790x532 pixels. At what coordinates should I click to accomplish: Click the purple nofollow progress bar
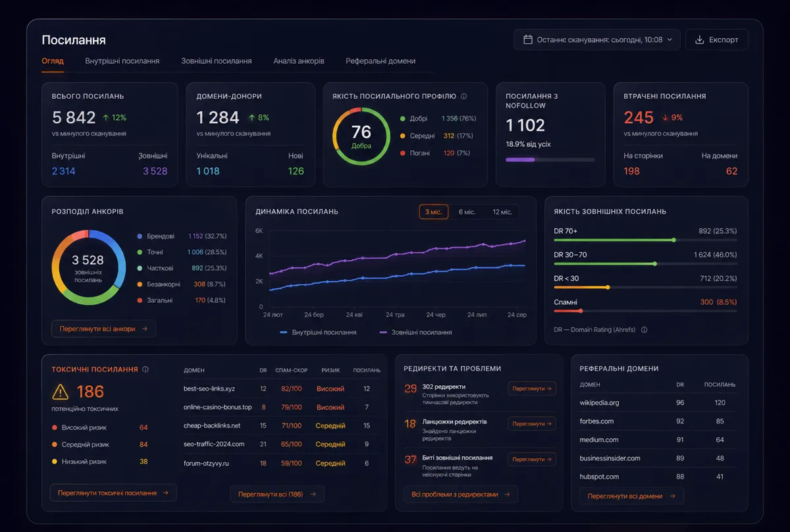550,159
